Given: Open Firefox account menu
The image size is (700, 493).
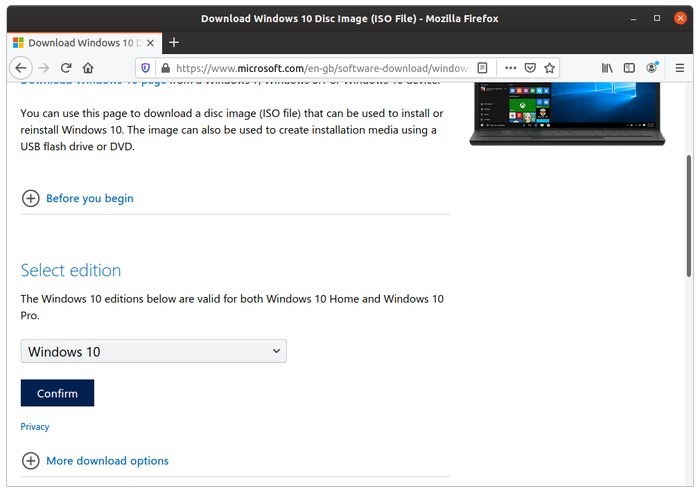Looking at the screenshot, I should [x=652, y=68].
